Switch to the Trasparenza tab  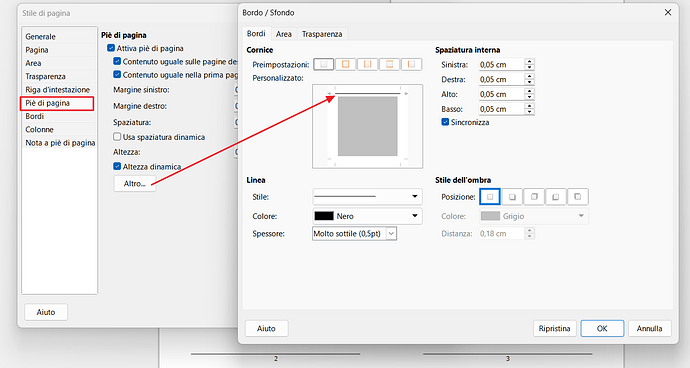pyautogui.click(x=322, y=34)
